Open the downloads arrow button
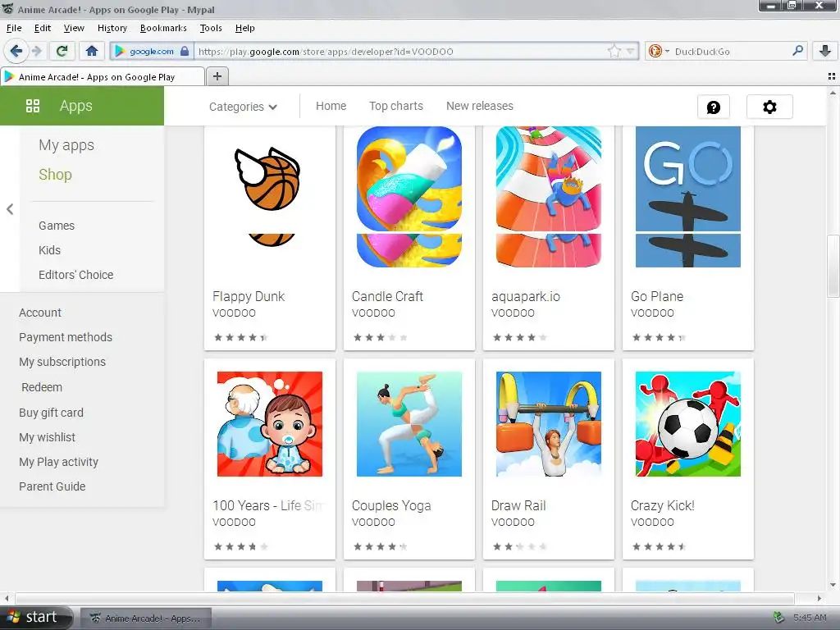 pos(825,51)
